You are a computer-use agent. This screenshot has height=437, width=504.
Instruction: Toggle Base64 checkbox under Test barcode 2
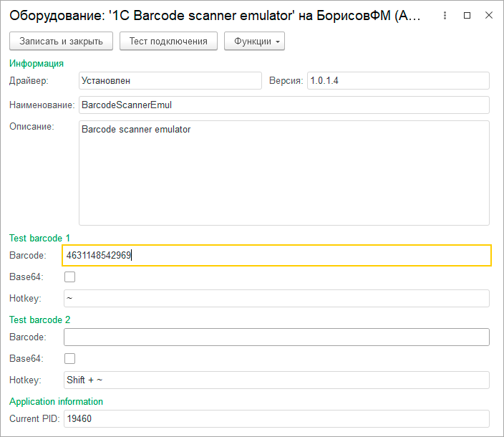[x=69, y=359]
